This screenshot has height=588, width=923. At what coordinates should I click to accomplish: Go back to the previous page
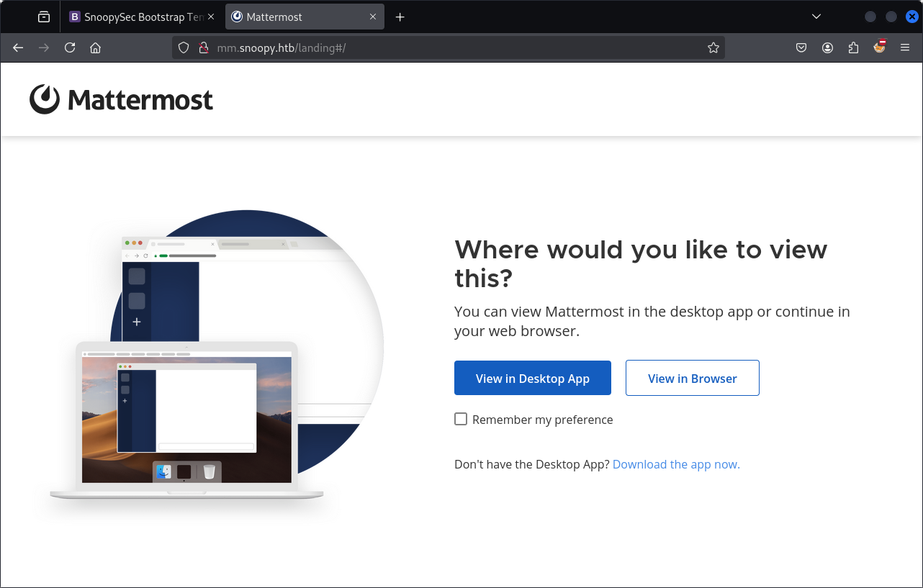(x=19, y=48)
